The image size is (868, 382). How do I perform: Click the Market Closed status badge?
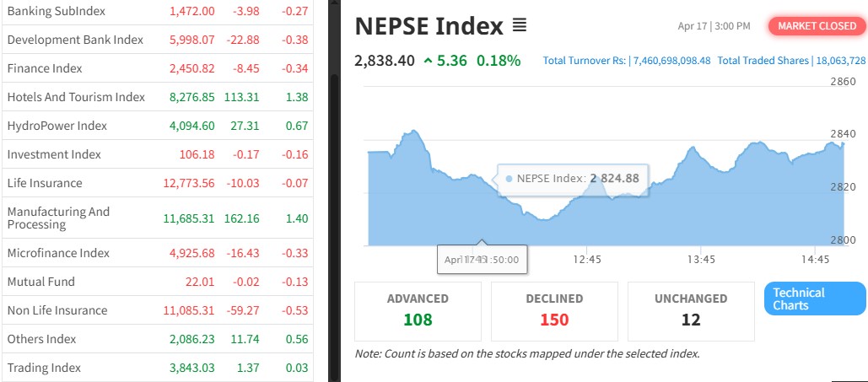click(816, 26)
